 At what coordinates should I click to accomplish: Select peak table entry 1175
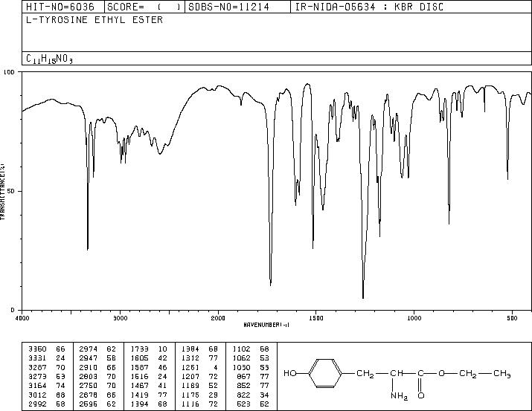[190, 395]
